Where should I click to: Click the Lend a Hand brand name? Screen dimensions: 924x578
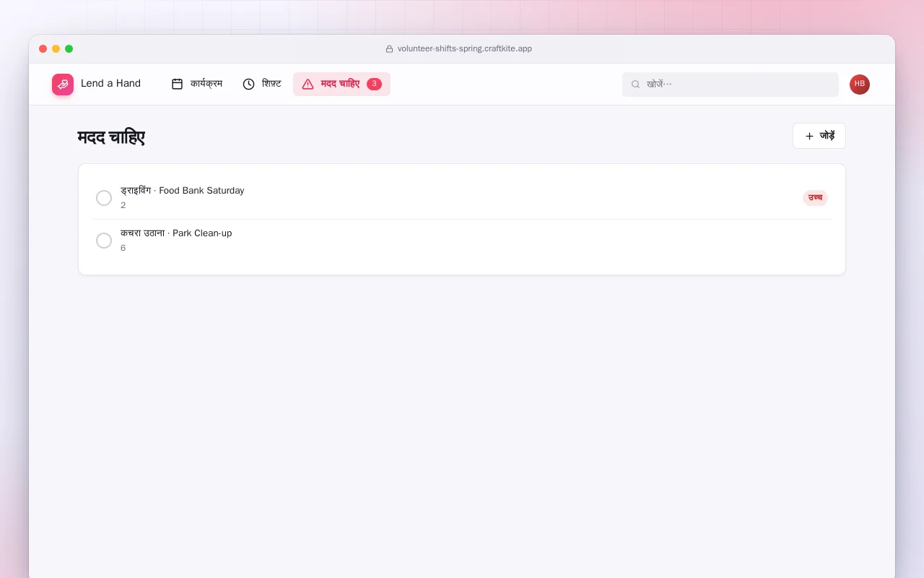[110, 84]
